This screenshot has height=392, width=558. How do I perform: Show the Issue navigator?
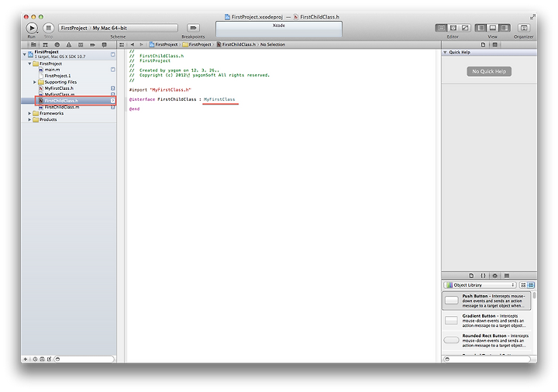coord(69,44)
